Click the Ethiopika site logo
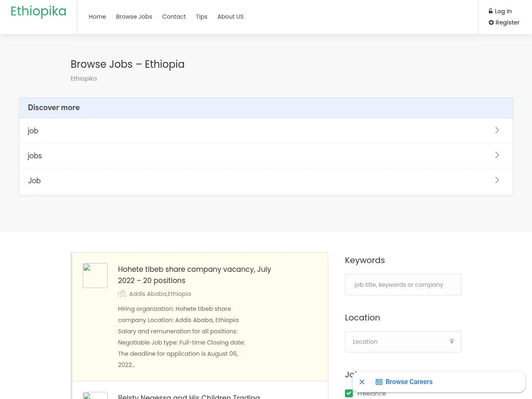Viewport: 532px width, 399px height. pyautogui.click(x=38, y=11)
